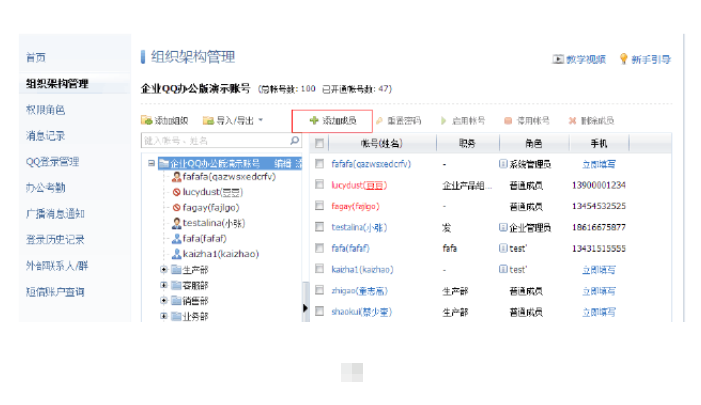Open 广播消息通知 in the sidebar

pyautogui.click(x=55, y=214)
